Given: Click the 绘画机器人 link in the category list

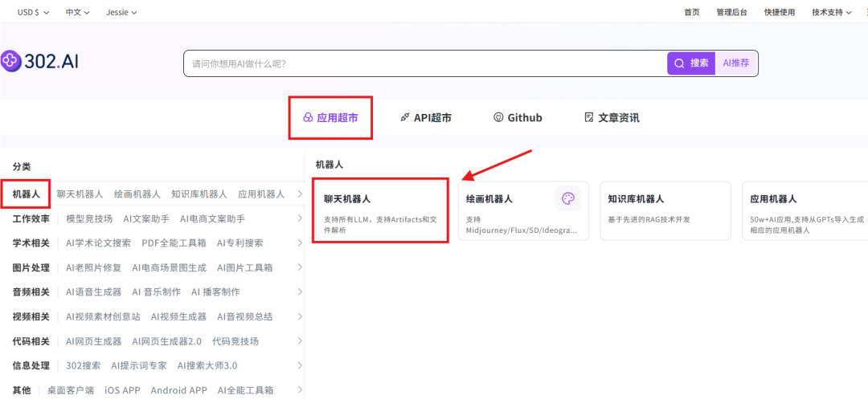Looking at the screenshot, I should click(x=137, y=194).
